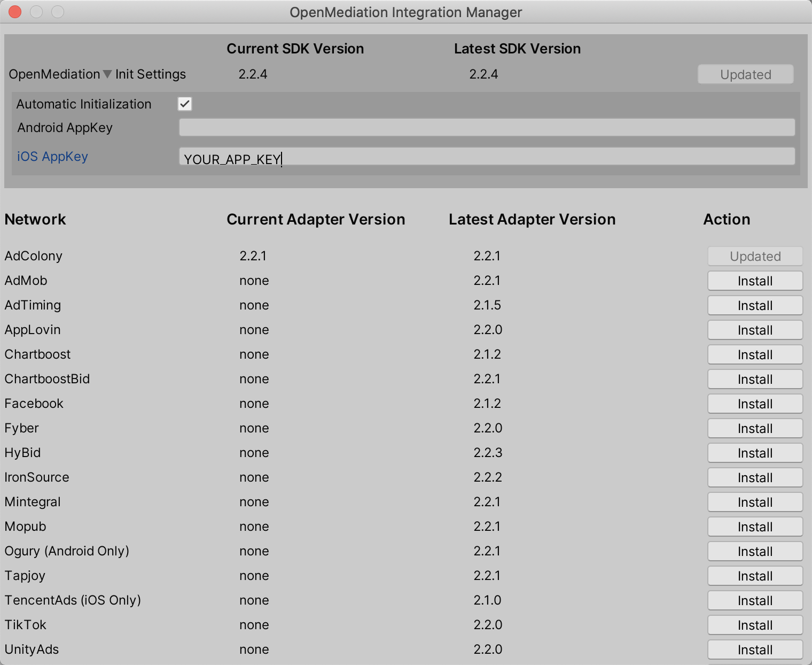Click the Android AppKey input field
812x665 pixels.
pos(487,127)
